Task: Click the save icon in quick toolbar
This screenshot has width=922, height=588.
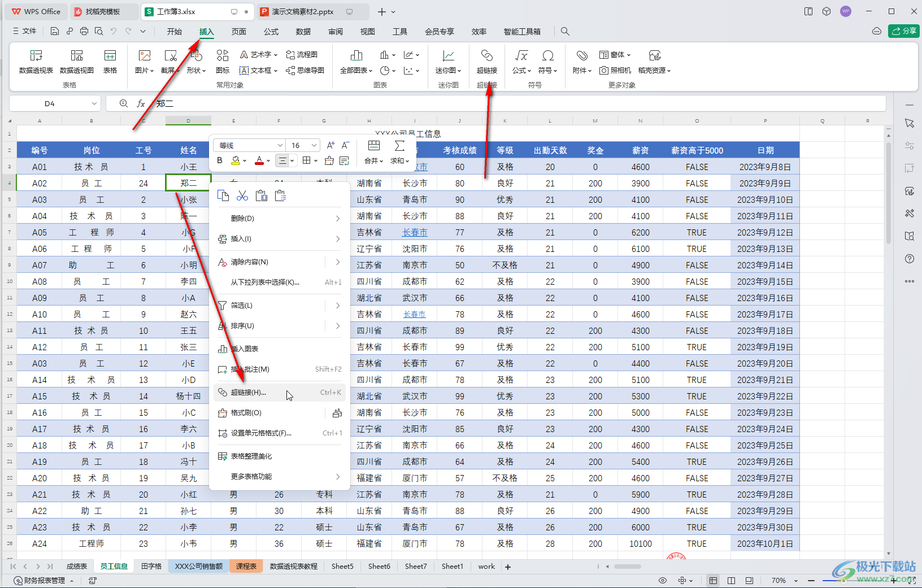Action: click(x=55, y=32)
